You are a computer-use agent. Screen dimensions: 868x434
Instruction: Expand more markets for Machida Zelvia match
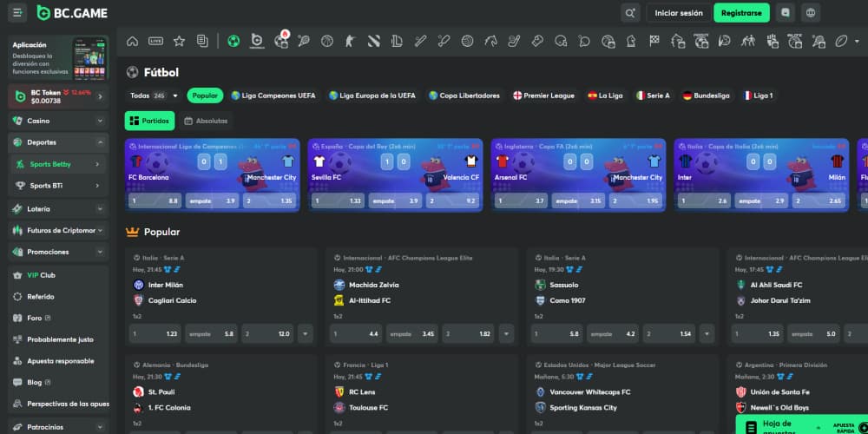tap(506, 334)
